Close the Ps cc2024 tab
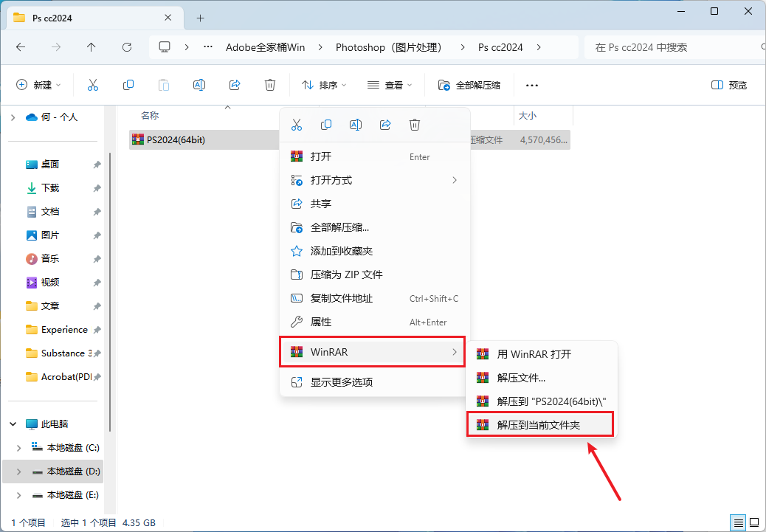 [x=168, y=18]
